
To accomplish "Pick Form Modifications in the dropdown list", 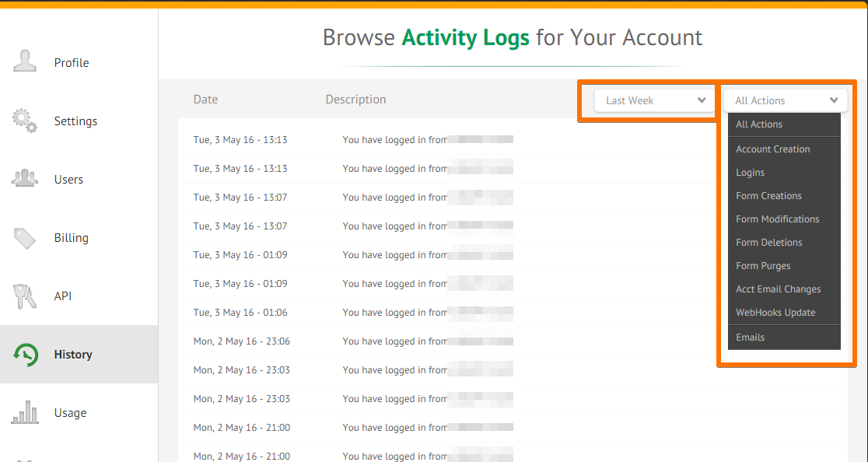I will 777,219.
